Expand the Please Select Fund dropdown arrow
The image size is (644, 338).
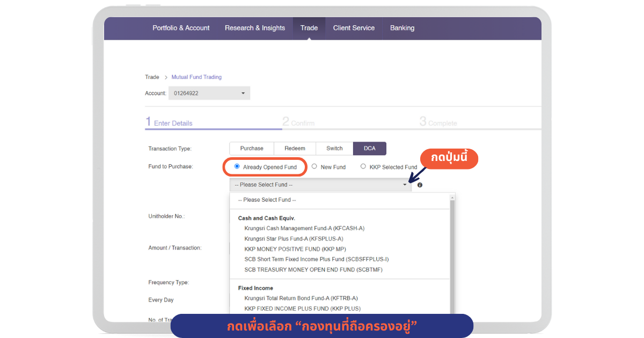click(405, 185)
